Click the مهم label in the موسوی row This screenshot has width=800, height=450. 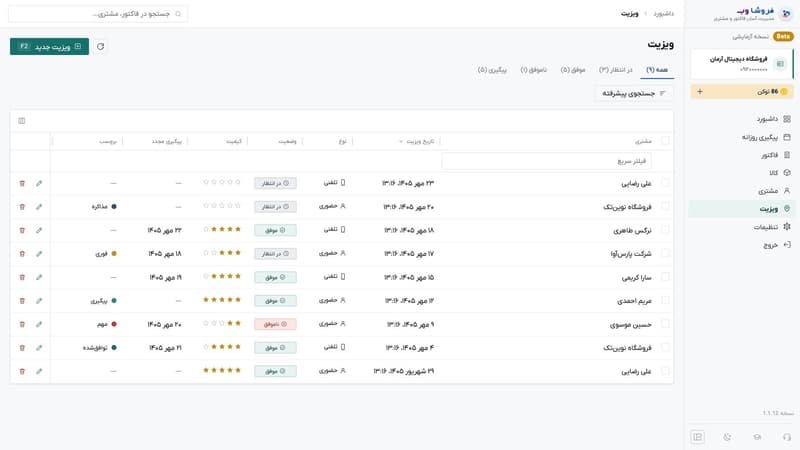[107, 324]
